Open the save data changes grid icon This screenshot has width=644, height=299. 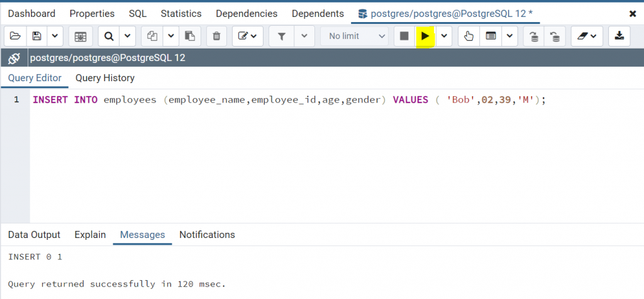click(80, 36)
